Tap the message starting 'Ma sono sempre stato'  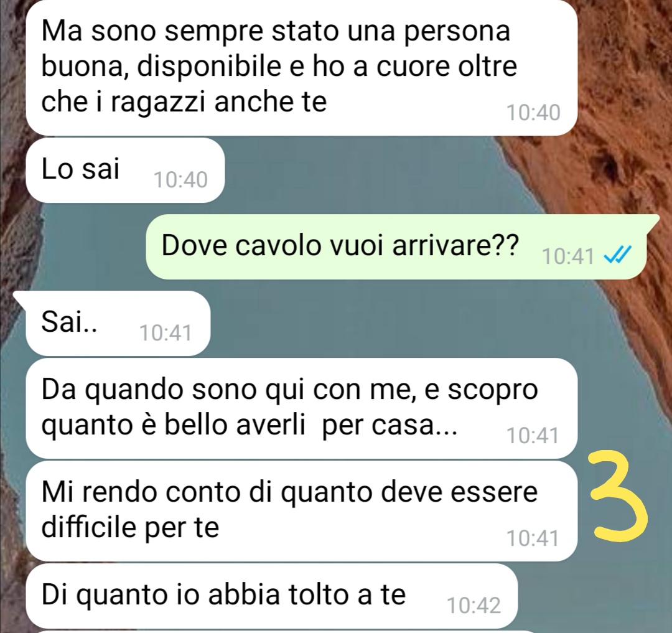pyautogui.click(x=302, y=67)
